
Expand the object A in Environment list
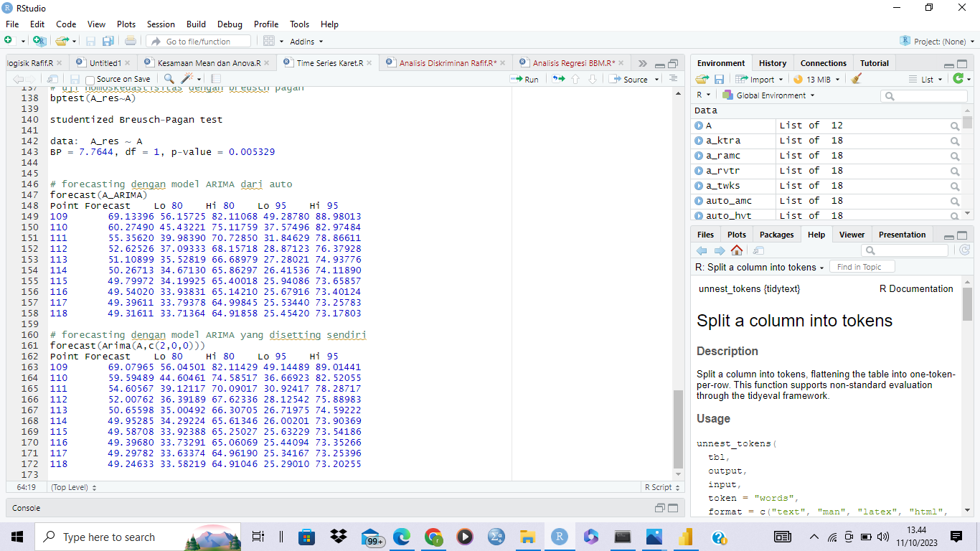point(699,126)
